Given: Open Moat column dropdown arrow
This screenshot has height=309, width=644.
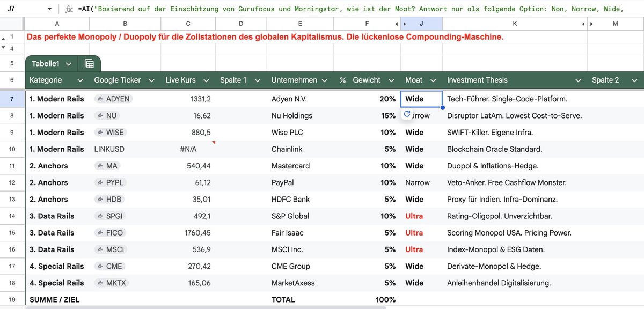Looking at the screenshot, I should 434,80.
